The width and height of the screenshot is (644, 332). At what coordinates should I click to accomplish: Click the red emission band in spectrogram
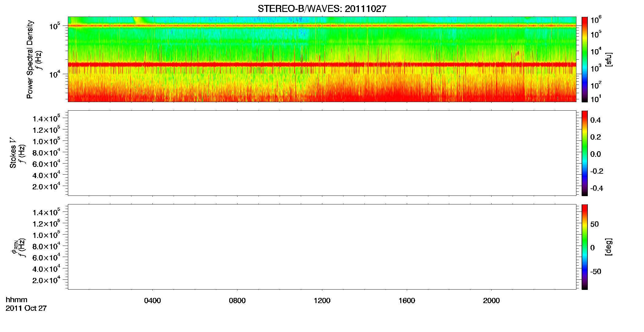tap(322, 65)
